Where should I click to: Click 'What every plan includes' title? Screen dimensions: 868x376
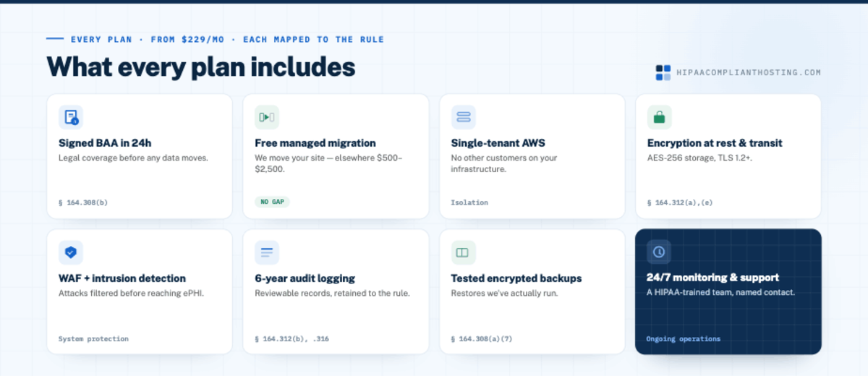pos(201,67)
